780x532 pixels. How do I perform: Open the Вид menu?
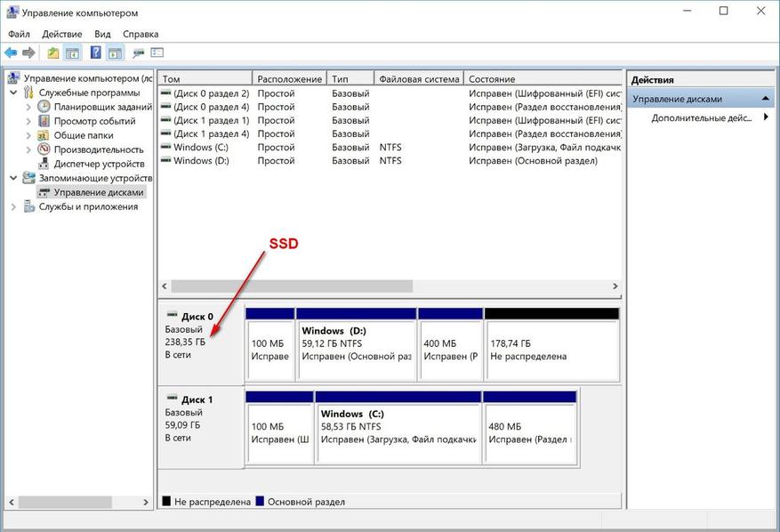point(102,35)
